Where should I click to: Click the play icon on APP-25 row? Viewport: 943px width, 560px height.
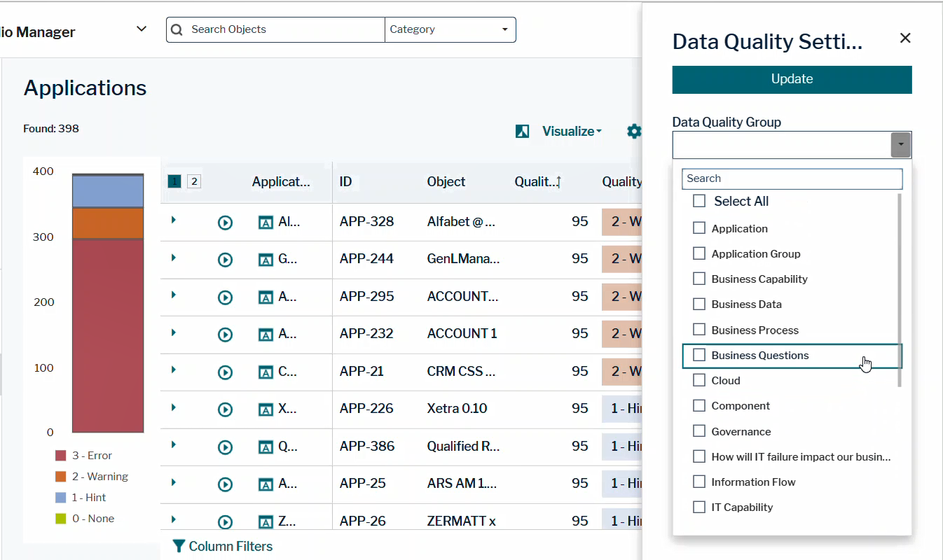pos(225,484)
